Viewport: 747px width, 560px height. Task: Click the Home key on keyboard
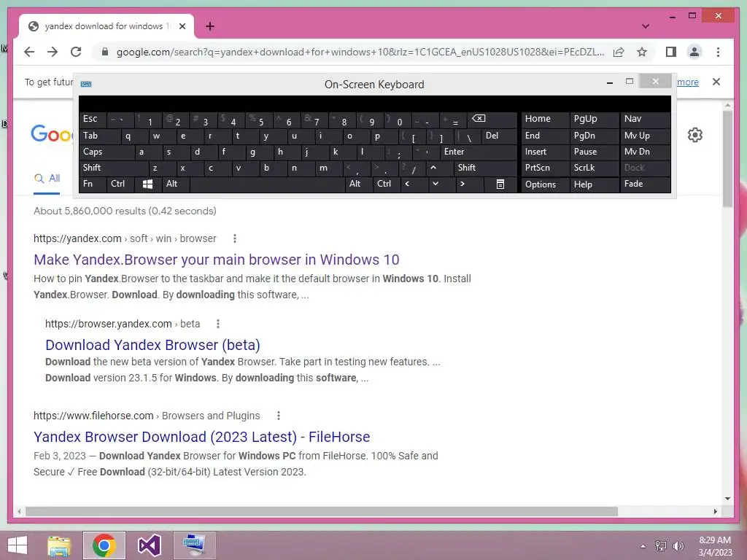(x=546, y=119)
